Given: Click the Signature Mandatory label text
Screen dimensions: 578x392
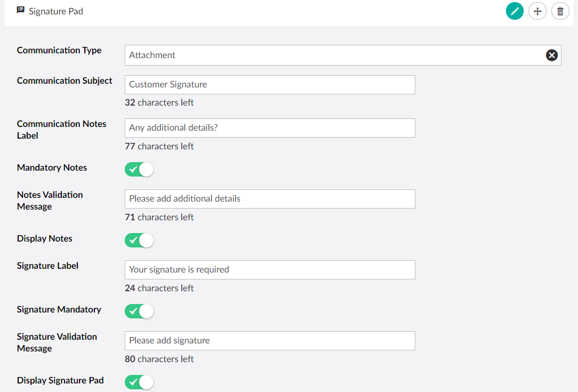Looking at the screenshot, I should [x=59, y=309].
